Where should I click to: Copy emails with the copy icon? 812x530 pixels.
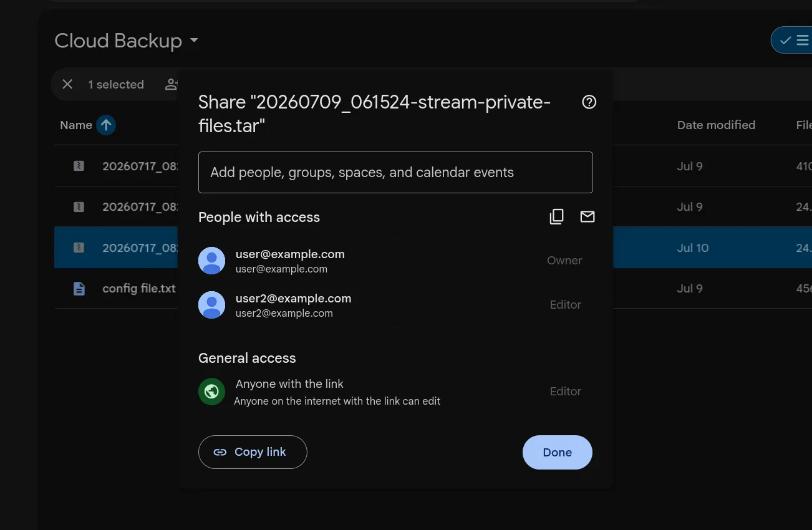click(x=556, y=216)
